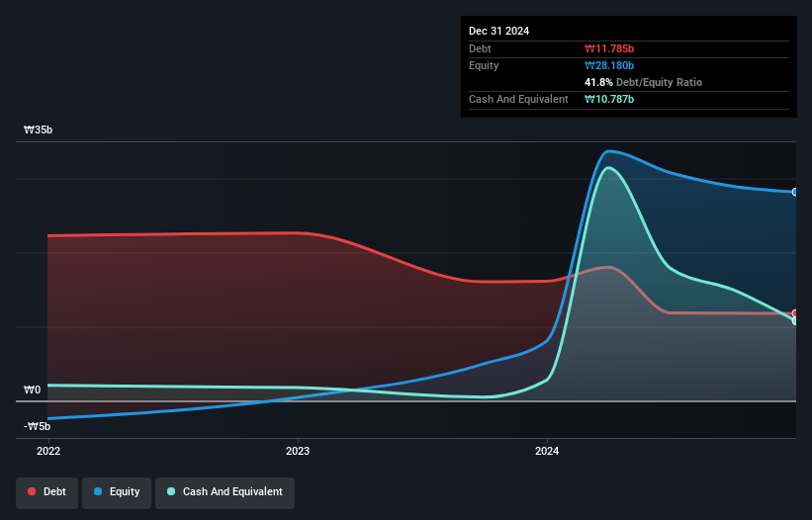The width and height of the screenshot is (812, 520).
Task: Click the 2022 x-axis label
Action: pos(48,451)
